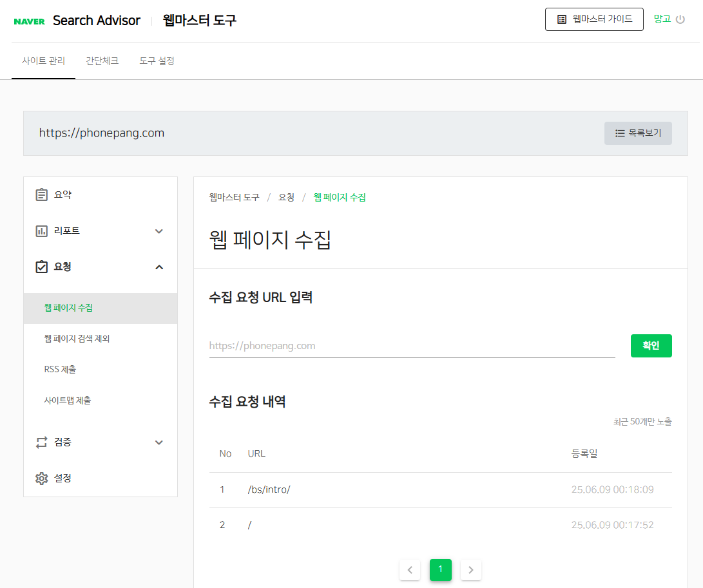
Task: Click the URL column header
Action: click(256, 454)
